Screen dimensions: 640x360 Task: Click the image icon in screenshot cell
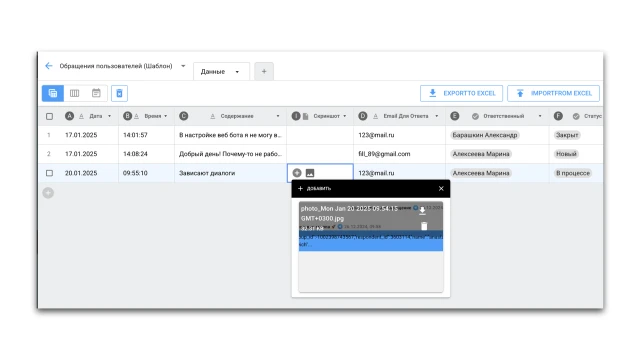tap(310, 173)
